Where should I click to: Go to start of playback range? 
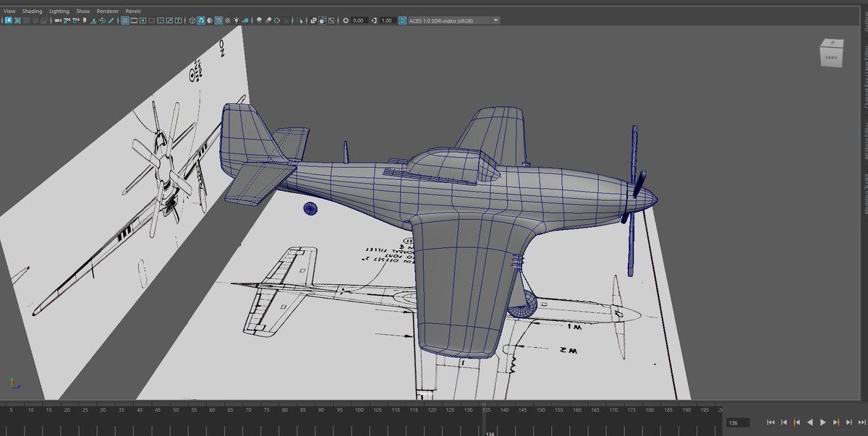pos(770,422)
